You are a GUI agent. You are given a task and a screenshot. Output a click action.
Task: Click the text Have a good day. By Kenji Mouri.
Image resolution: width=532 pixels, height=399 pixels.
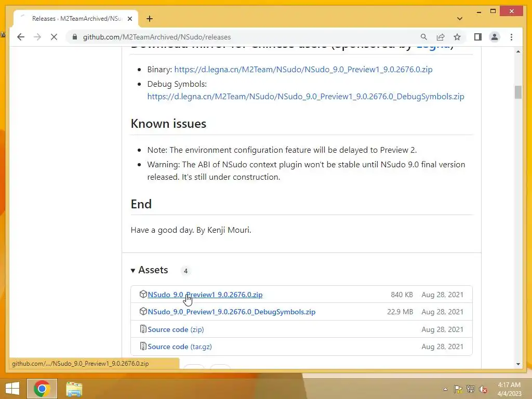(x=191, y=230)
